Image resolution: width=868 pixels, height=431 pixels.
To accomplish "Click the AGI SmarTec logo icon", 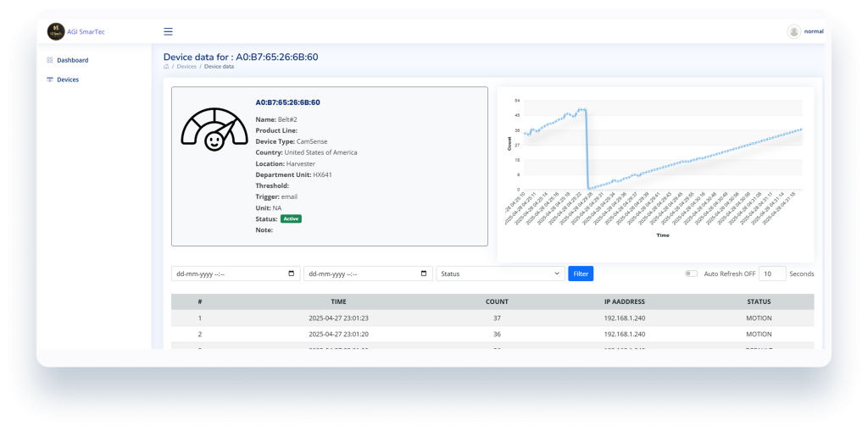I will pyautogui.click(x=56, y=31).
